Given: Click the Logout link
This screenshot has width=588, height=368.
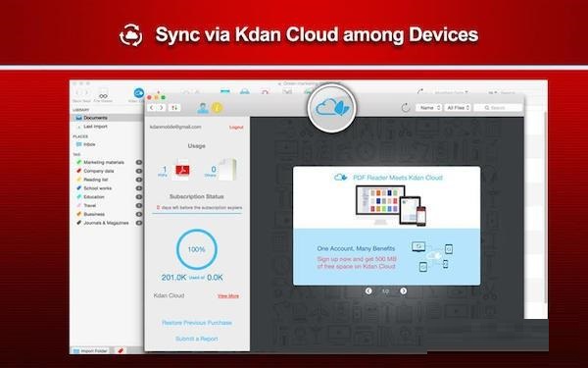Looking at the screenshot, I should [236, 128].
